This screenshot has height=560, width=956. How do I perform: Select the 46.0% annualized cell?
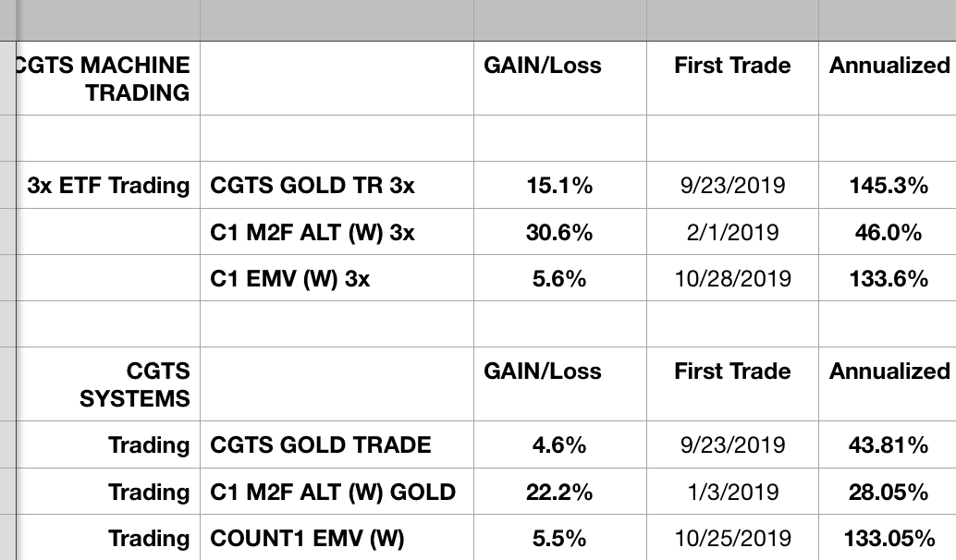coord(888,233)
